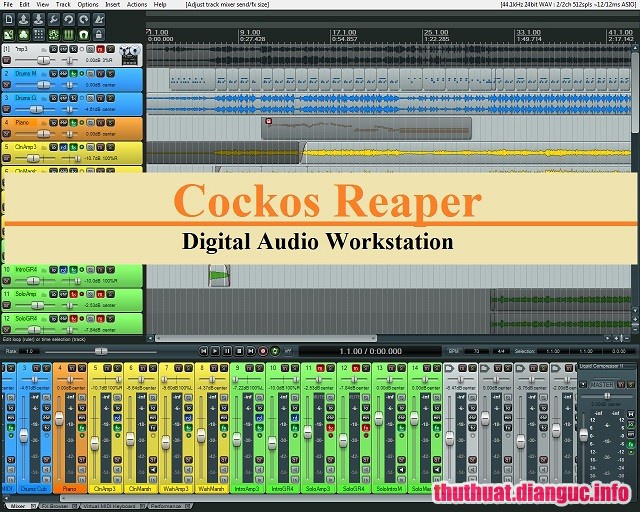Viewport: 640px width, 512px height.
Task: Click the playback Rate slider
Action: 100,351
